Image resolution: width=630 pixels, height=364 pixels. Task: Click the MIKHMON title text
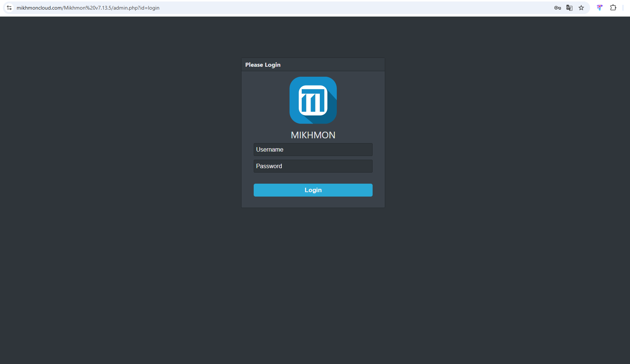(x=313, y=135)
